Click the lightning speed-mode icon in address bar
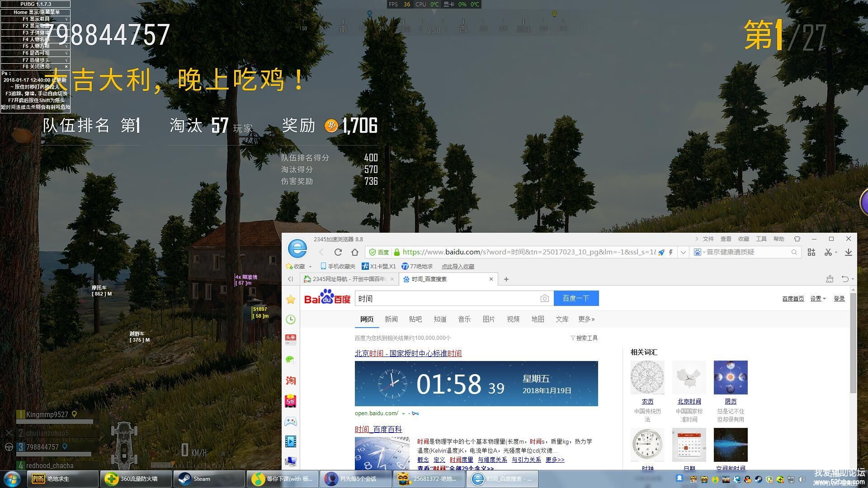The height and width of the screenshot is (488, 868). tap(671, 252)
